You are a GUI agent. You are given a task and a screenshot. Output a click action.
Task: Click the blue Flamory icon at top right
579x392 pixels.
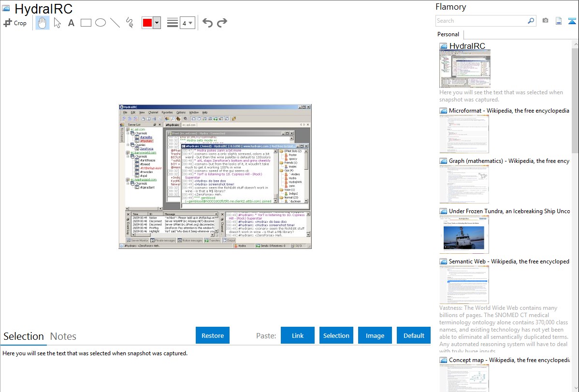(x=572, y=21)
